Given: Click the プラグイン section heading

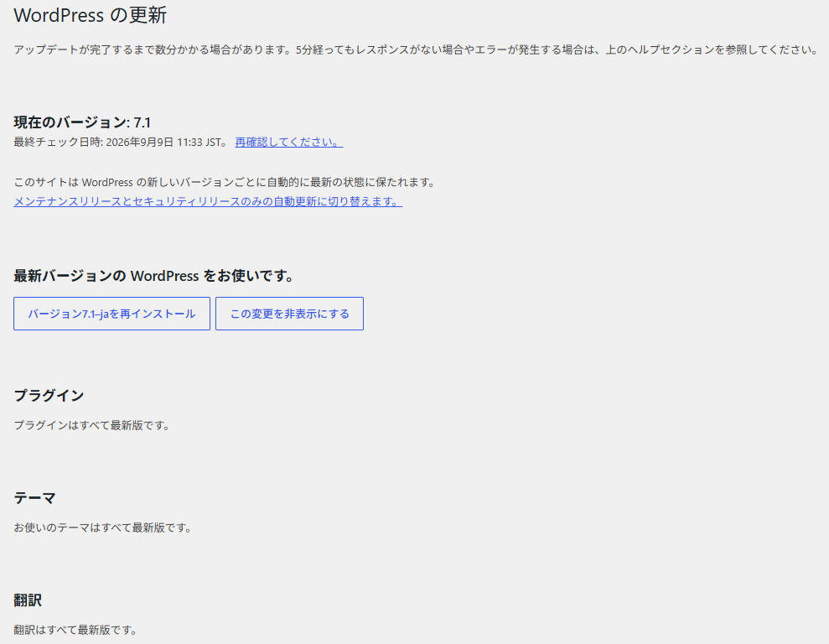Looking at the screenshot, I should pos(49,396).
